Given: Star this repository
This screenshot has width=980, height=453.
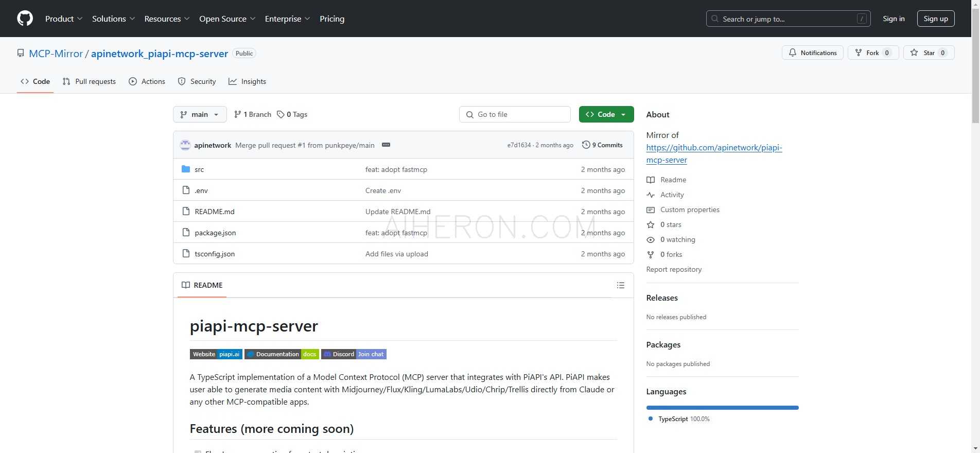Looking at the screenshot, I should 929,53.
